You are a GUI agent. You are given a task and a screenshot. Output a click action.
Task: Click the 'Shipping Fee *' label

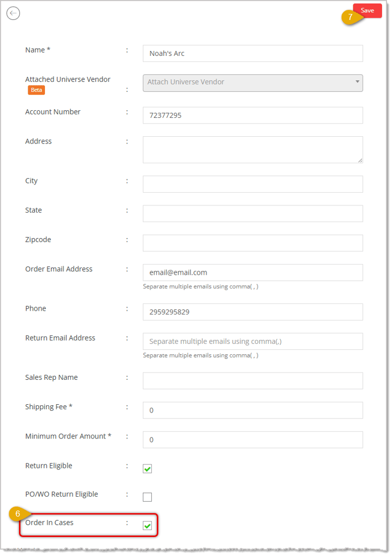tap(49, 407)
